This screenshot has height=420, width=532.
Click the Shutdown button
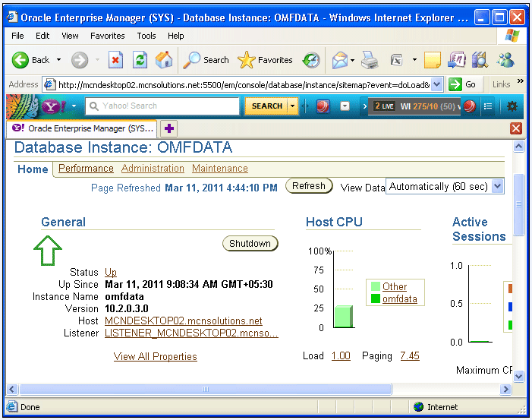[x=250, y=244]
